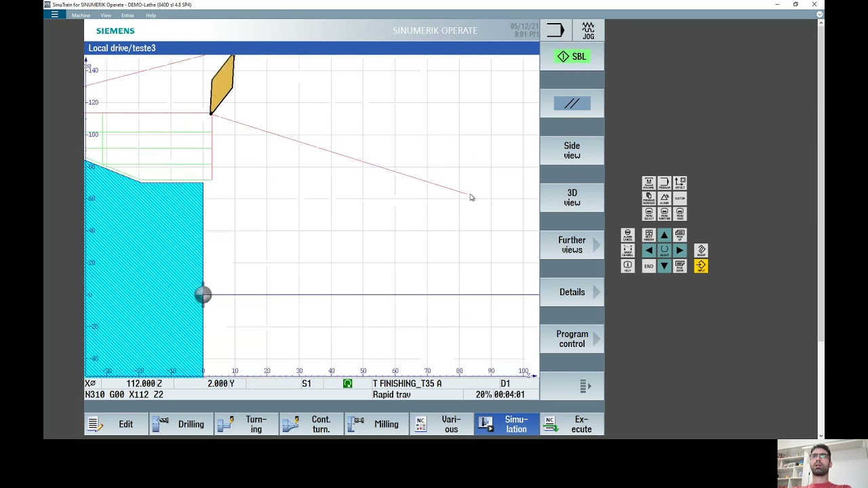Click the PROGRAM key on keypad
Image resolution: width=868 pixels, height=488 pixels.
665,183
